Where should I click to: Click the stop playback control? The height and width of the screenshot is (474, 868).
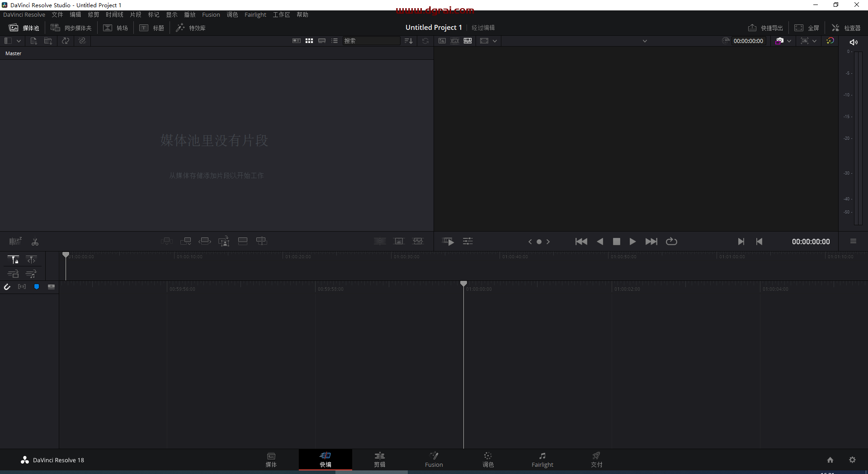[x=616, y=242]
